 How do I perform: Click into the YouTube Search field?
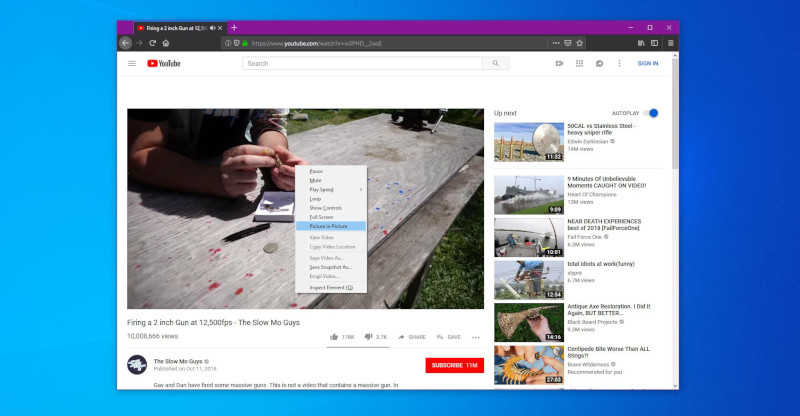[362, 63]
